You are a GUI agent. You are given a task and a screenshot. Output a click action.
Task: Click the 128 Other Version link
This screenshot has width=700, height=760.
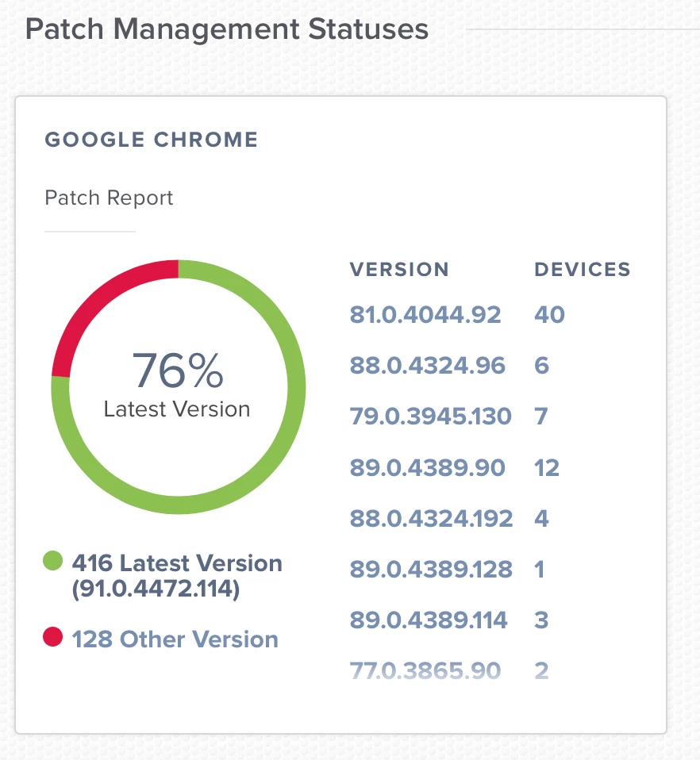[175, 639]
